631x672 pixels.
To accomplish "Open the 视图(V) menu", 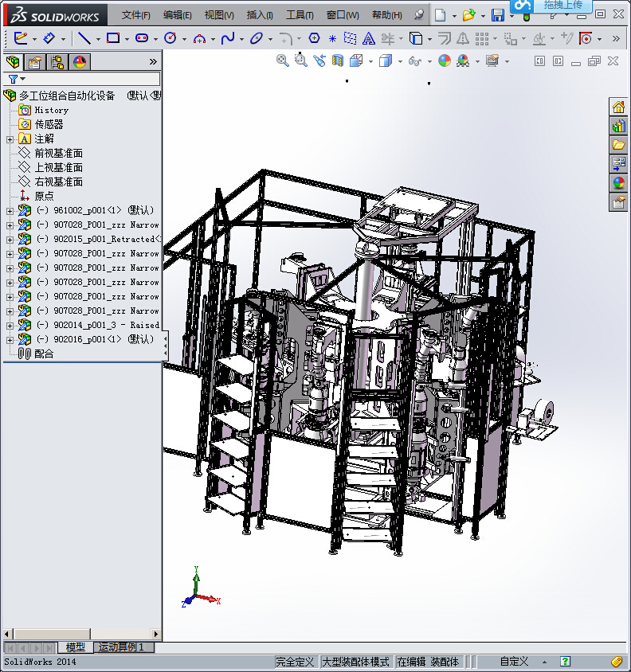I will (x=219, y=15).
